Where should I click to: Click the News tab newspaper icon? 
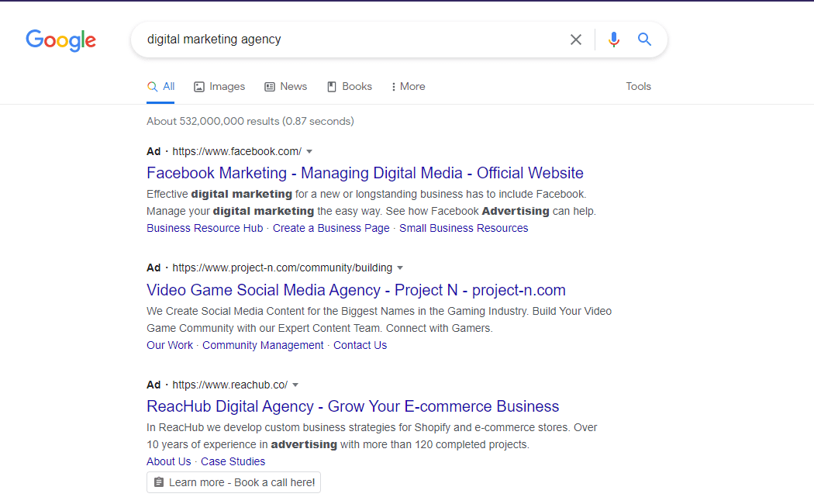click(269, 86)
